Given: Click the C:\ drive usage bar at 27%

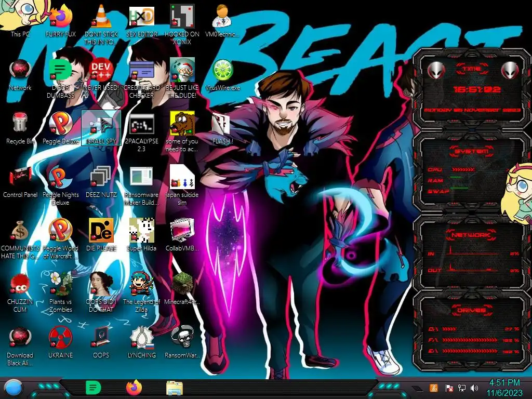Looking at the screenshot, I should point(449,329).
